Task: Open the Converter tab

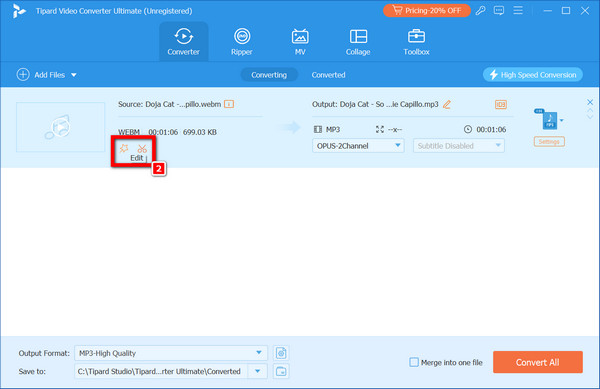Action: [183, 42]
